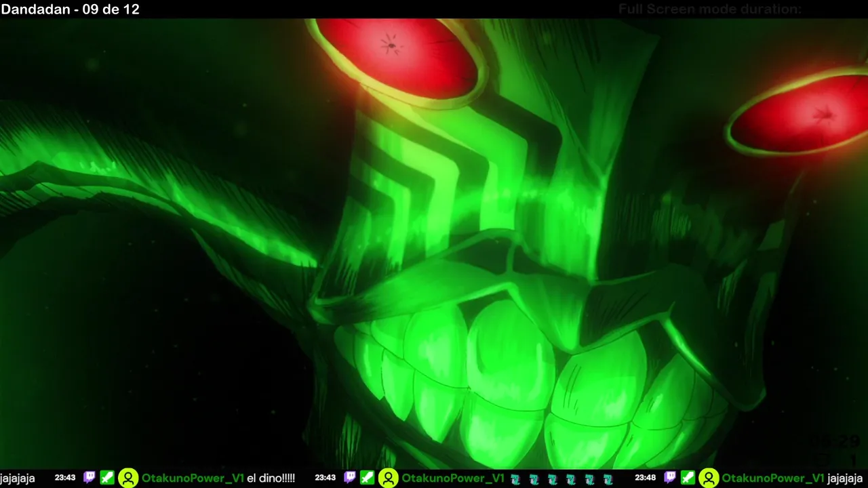The width and height of the screenshot is (868, 488).
Task: Click the Dandadan video frame with the green monster
Action: pyautogui.click(x=434, y=244)
